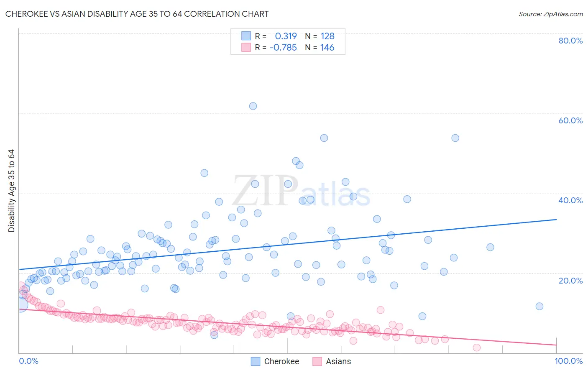
Task: Select the pink Asians legend swatch at bottom
Action: 317,361
